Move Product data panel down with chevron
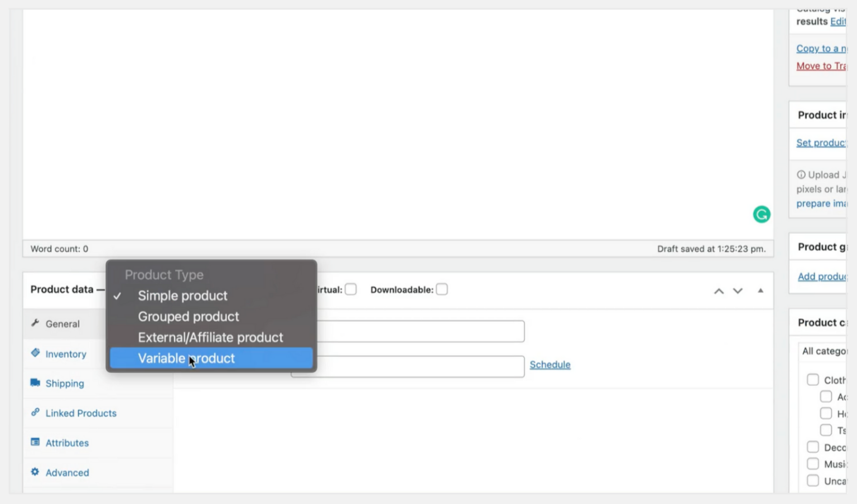Screen dimensions: 857x504 pyautogui.click(x=738, y=290)
